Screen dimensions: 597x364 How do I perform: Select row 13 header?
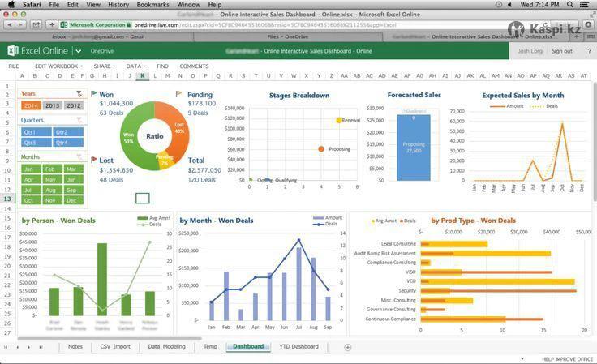(x=7, y=199)
